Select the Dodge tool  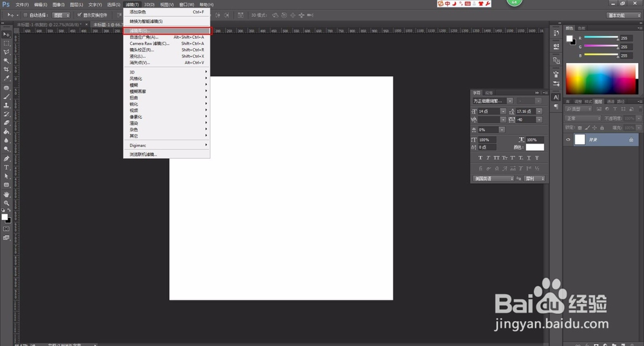tap(6, 149)
